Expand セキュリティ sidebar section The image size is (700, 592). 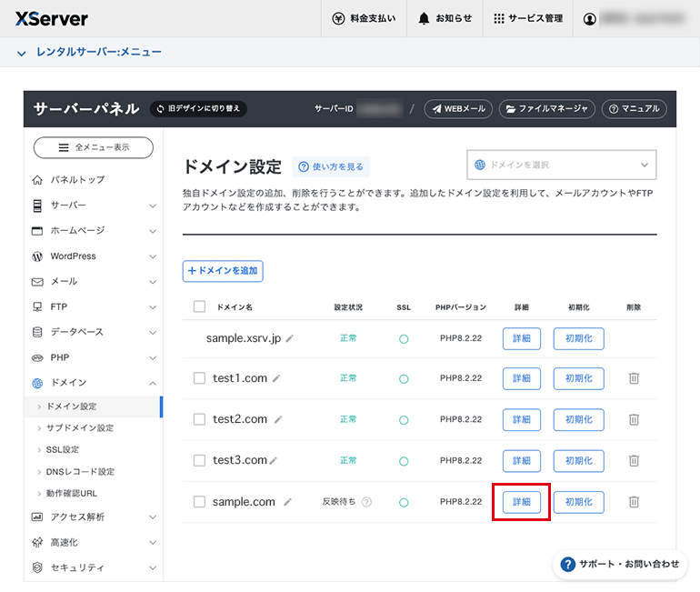click(x=94, y=567)
